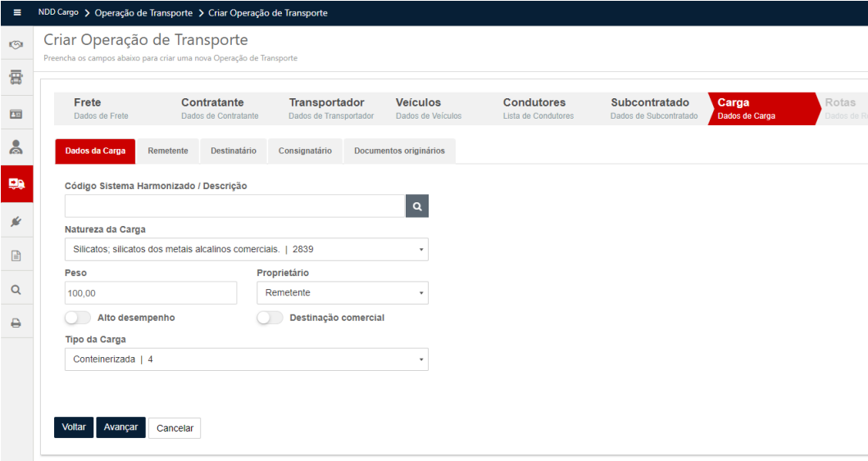This screenshot has height=461, width=868.
Task: Select the ID card icon in sidebar
Action: [x=16, y=114]
